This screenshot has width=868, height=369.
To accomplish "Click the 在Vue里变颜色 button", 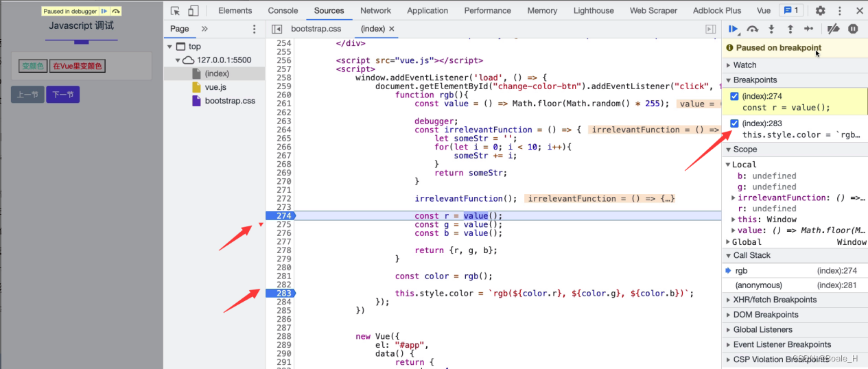I will tap(78, 66).
